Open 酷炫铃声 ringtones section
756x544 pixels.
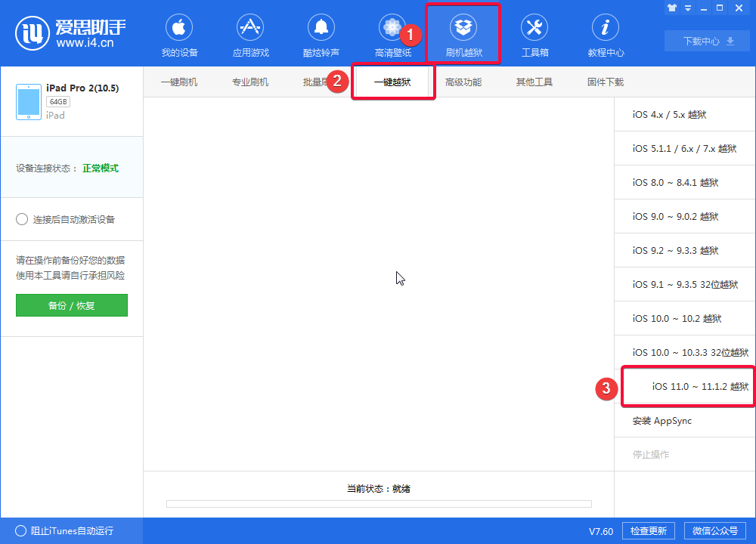[x=321, y=34]
